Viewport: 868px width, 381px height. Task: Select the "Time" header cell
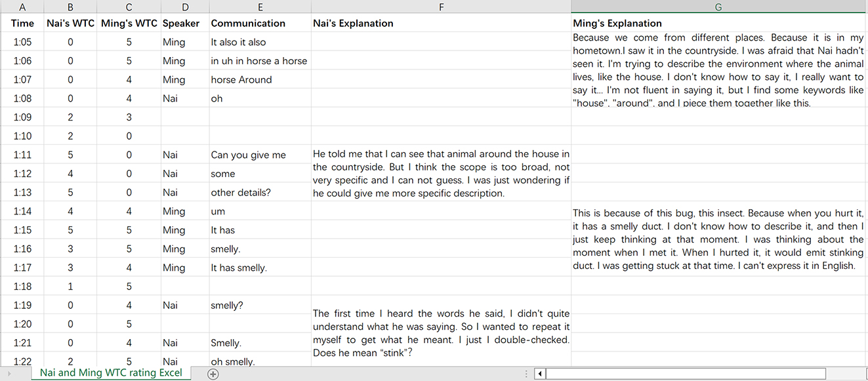(x=22, y=23)
